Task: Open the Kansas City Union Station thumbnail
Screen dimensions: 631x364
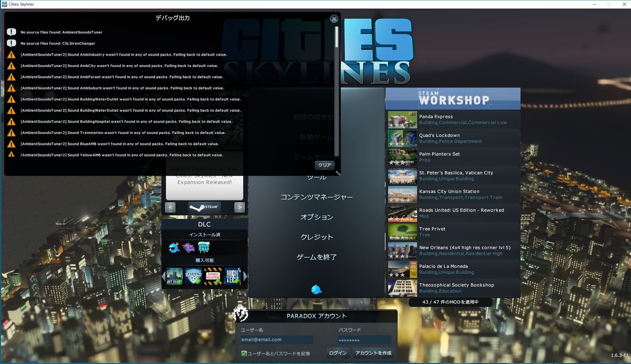Action: pos(402,195)
